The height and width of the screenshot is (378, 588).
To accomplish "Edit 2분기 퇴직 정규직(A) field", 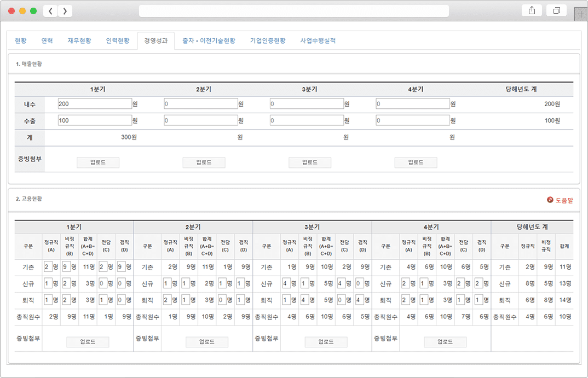I will pyautogui.click(x=167, y=300).
